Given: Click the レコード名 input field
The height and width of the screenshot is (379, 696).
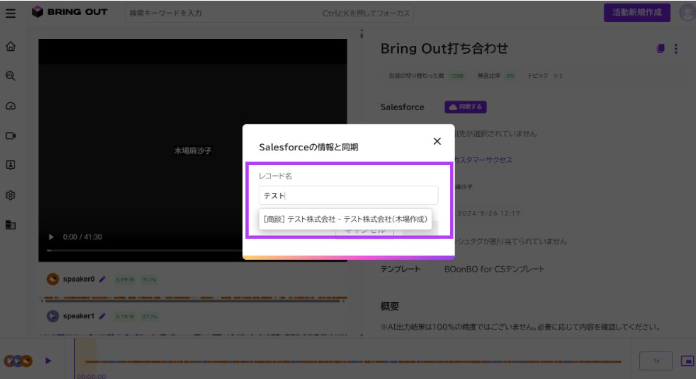Looking at the screenshot, I should pos(348,195).
